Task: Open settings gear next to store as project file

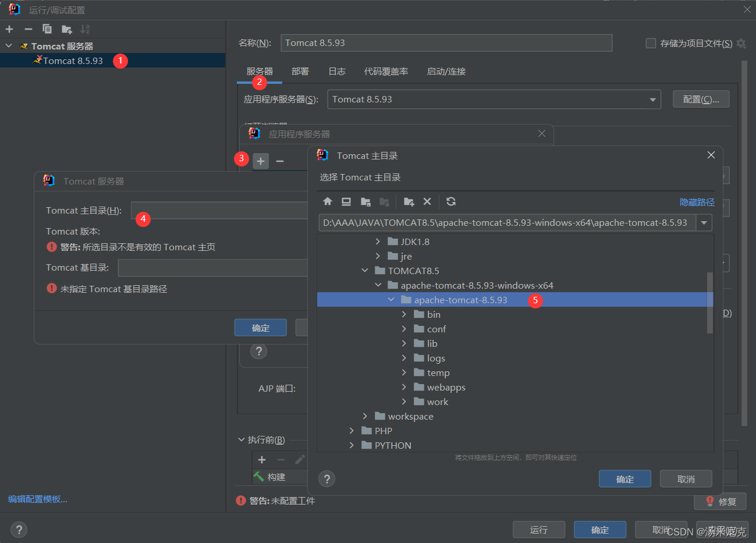Action: [x=741, y=43]
